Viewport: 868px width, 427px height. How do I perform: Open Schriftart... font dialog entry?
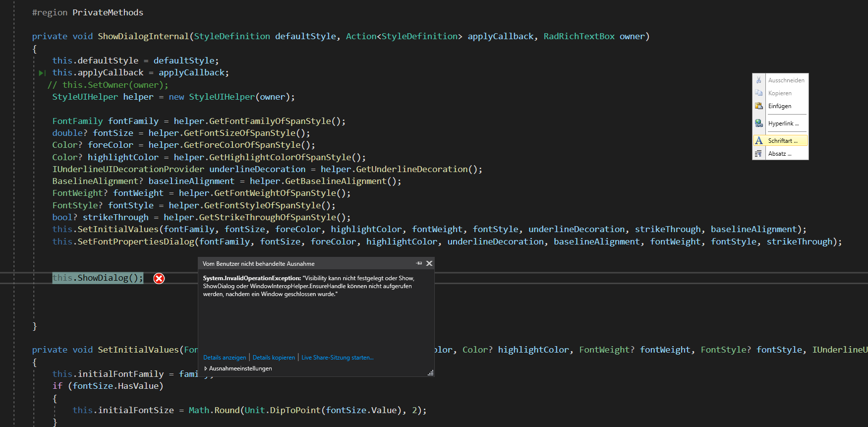(x=780, y=141)
